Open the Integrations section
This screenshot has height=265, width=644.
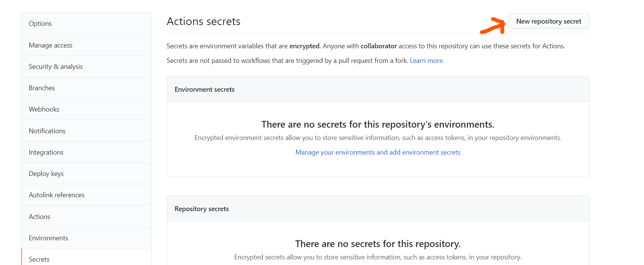(x=46, y=152)
